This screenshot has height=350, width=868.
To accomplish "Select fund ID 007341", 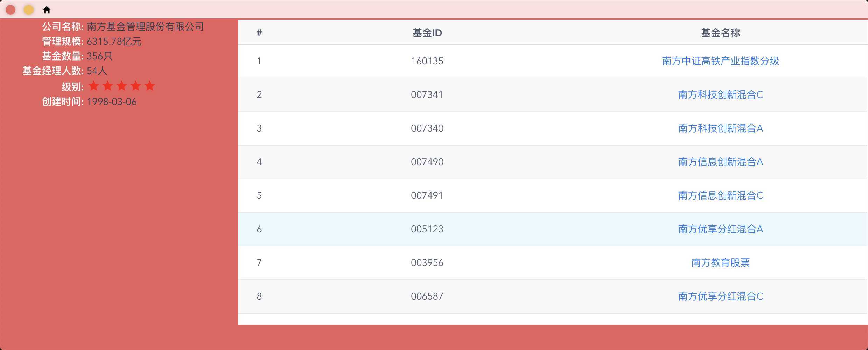I will [427, 95].
